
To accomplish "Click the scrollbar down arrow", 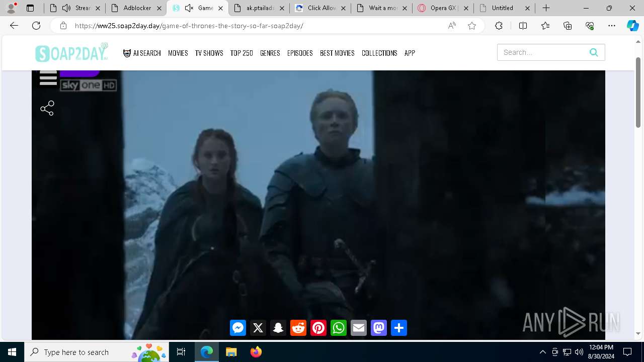I will (x=638, y=334).
